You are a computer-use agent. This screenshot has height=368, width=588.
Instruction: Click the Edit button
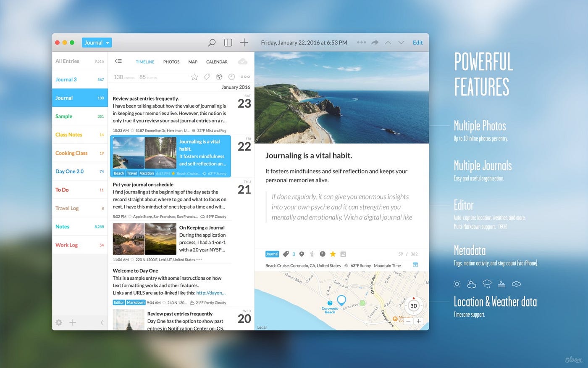(417, 42)
